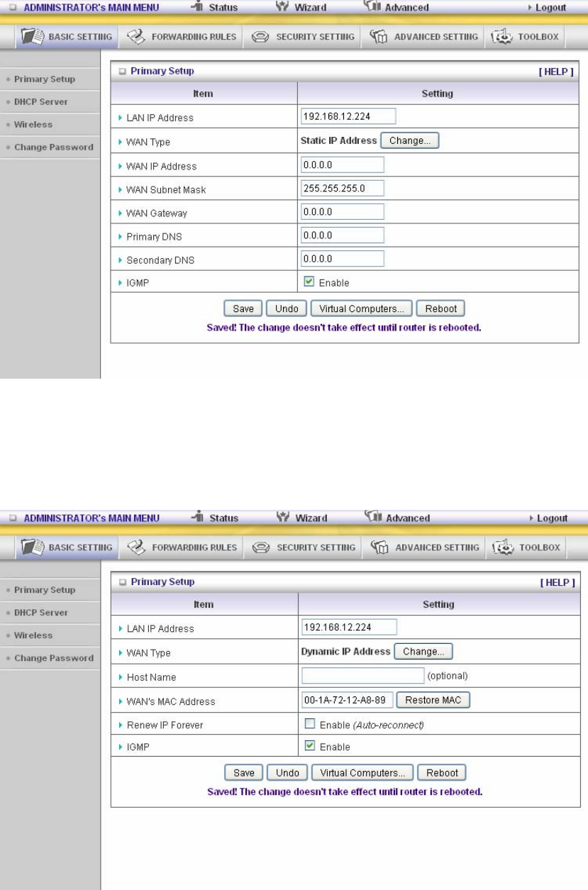Click Reboot button on Dynamic IP page
The width and height of the screenshot is (588, 890).
(x=442, y=772)
